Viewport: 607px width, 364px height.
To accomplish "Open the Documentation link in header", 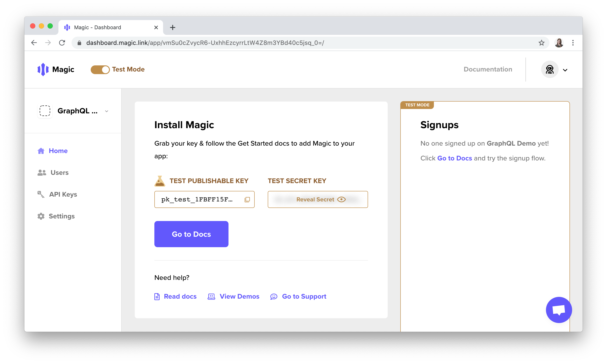I will tap(488, 69).
